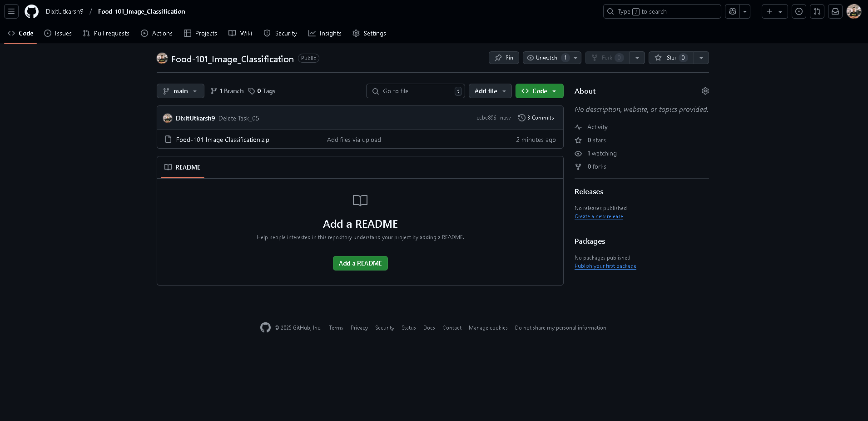Open Copilot chat icon in header

click(733, 11)
